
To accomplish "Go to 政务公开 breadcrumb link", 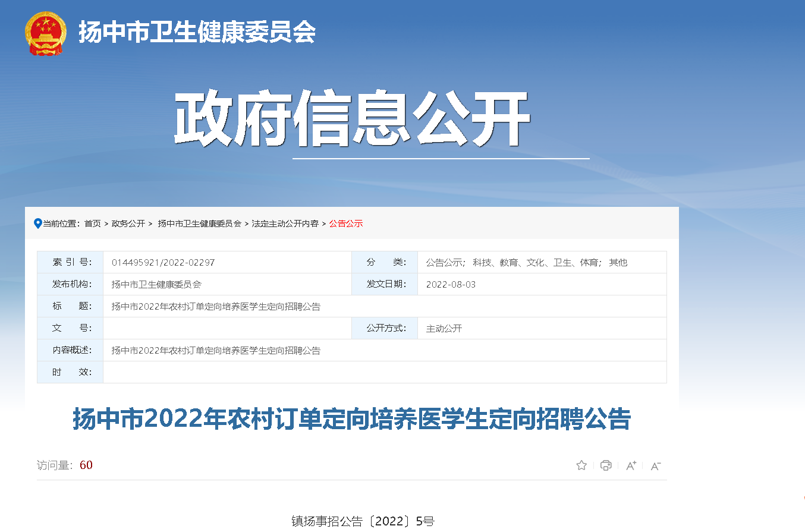I will 128,223.
